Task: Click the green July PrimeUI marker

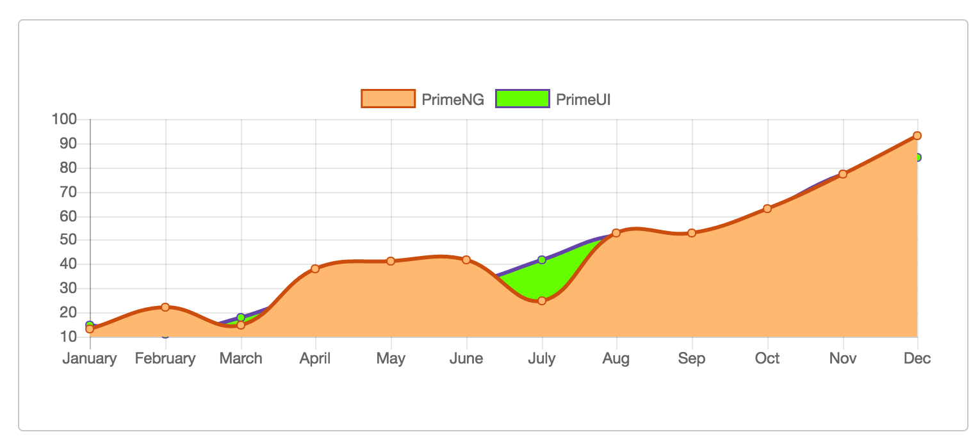Action: (x=542, y=260)
